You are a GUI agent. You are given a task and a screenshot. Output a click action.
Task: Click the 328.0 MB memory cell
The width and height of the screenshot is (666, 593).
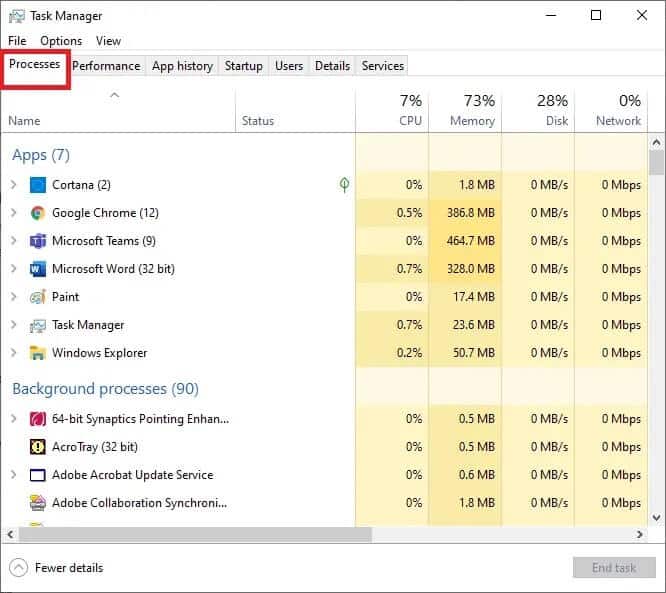[x=465, y=269]
